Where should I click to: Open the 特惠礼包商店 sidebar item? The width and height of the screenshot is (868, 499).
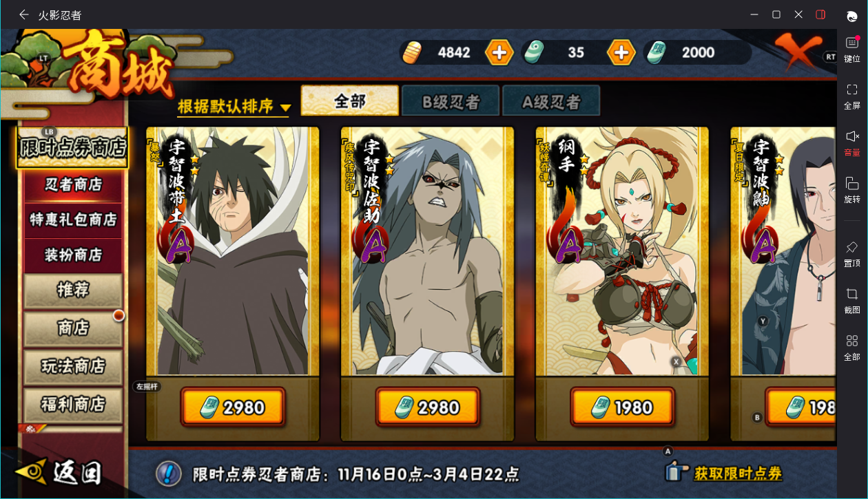73,220
